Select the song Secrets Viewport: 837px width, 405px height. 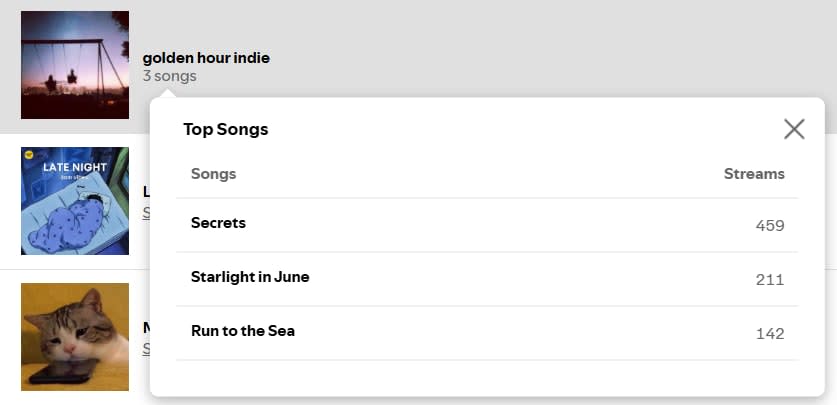click(218, 223)
